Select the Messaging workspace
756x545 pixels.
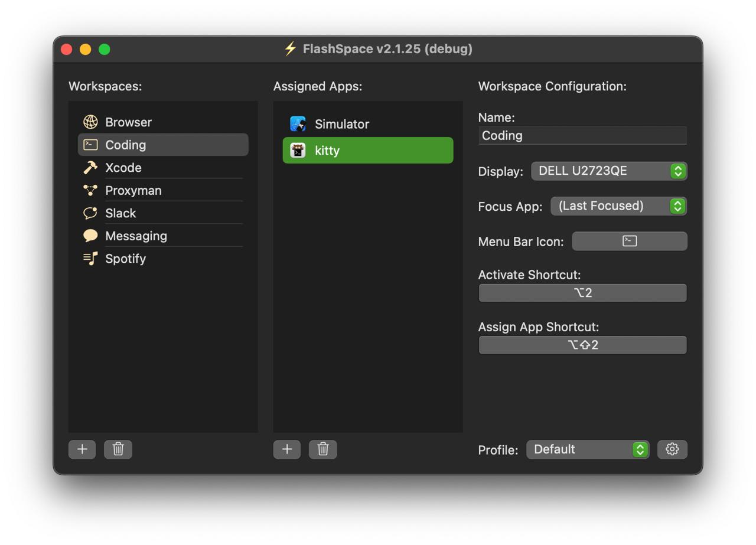click(x=163, y=236)
